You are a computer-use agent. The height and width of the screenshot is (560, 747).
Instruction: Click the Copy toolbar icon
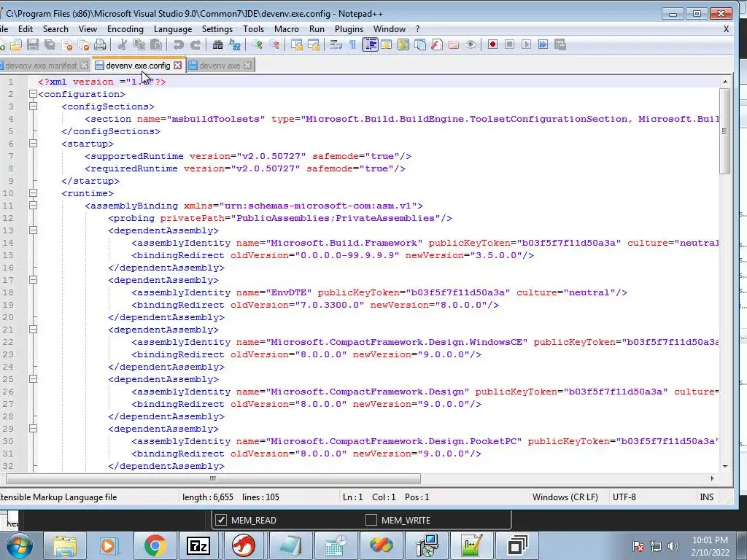(139, 44)
